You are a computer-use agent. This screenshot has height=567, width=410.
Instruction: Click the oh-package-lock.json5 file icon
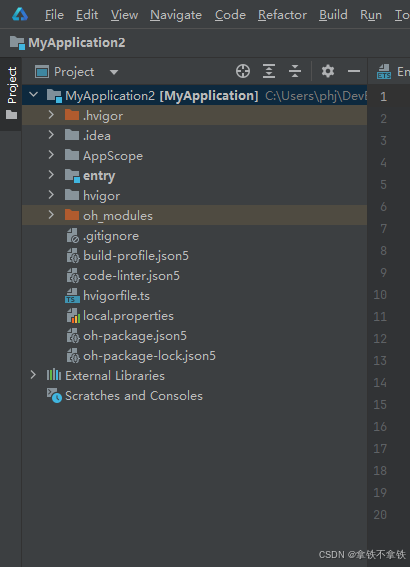tap(72, 356)
